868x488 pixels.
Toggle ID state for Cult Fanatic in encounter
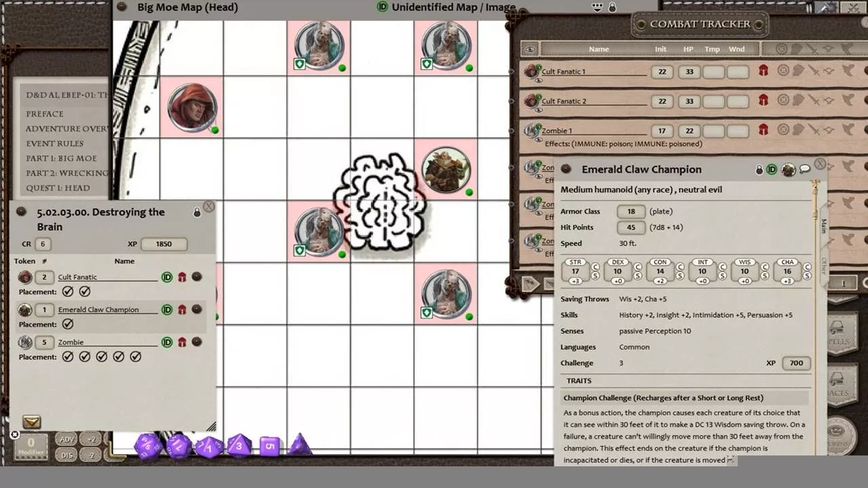167,277
